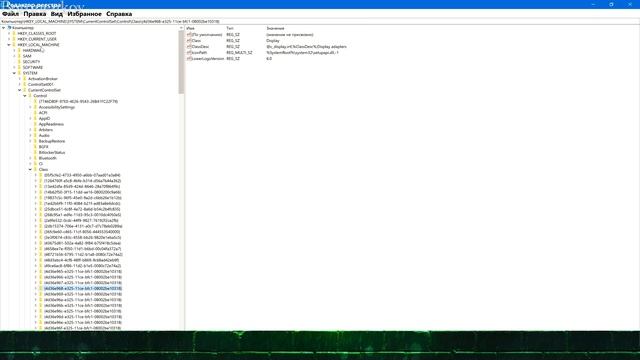Viewport: 640px width, 360px height.
Task: Open the Справка menu
Action: coord(119,14)
